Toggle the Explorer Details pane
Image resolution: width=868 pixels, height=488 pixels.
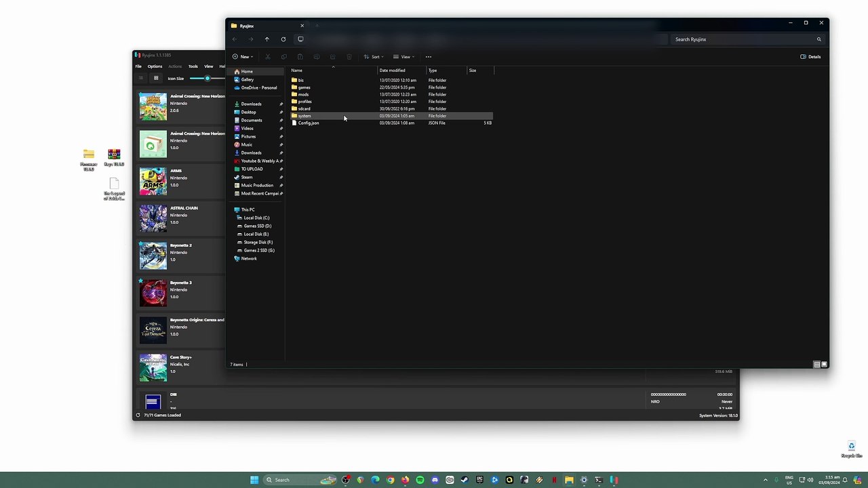(811, 57)
